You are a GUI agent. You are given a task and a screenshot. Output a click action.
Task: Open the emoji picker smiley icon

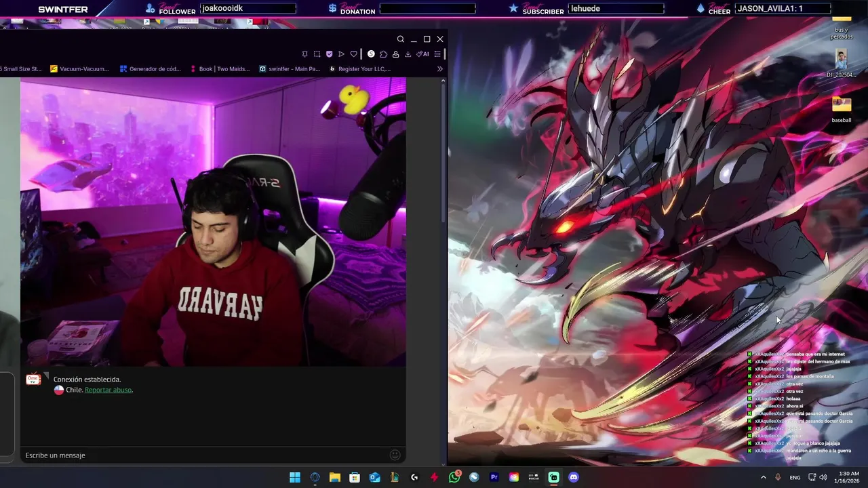click(x=395, y=455)
